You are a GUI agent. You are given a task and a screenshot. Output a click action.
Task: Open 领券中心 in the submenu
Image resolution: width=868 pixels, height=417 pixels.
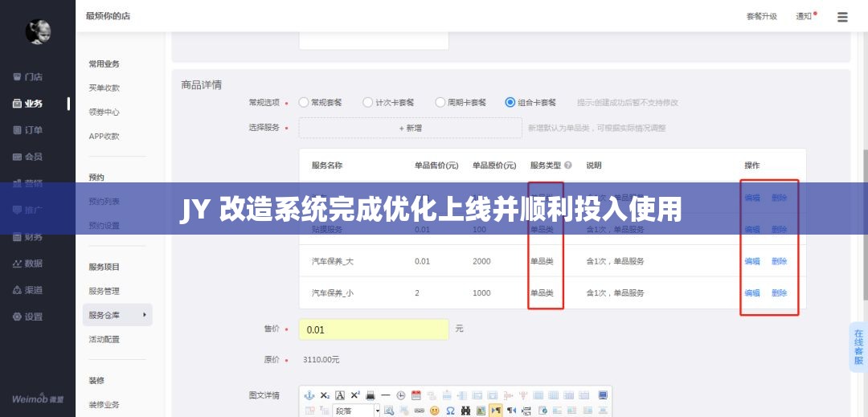104,112
